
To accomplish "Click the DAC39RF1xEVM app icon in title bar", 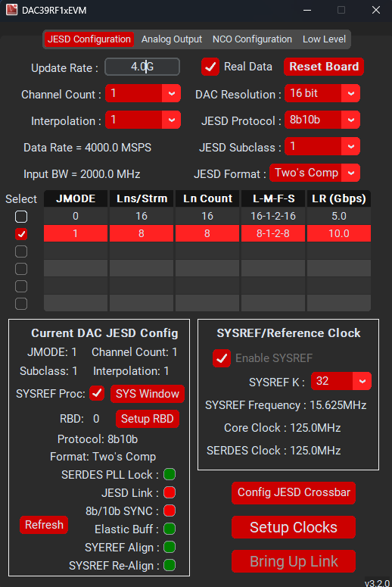I will 11,10.
